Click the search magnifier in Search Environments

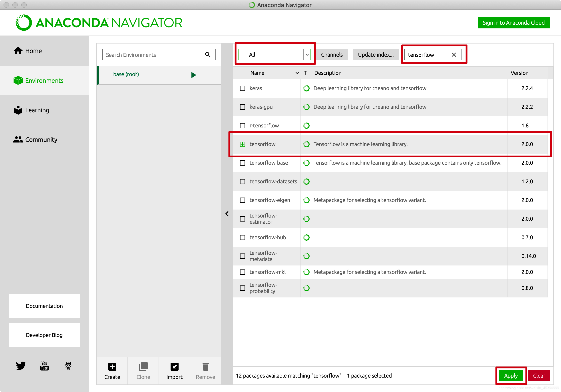[208, 54]
